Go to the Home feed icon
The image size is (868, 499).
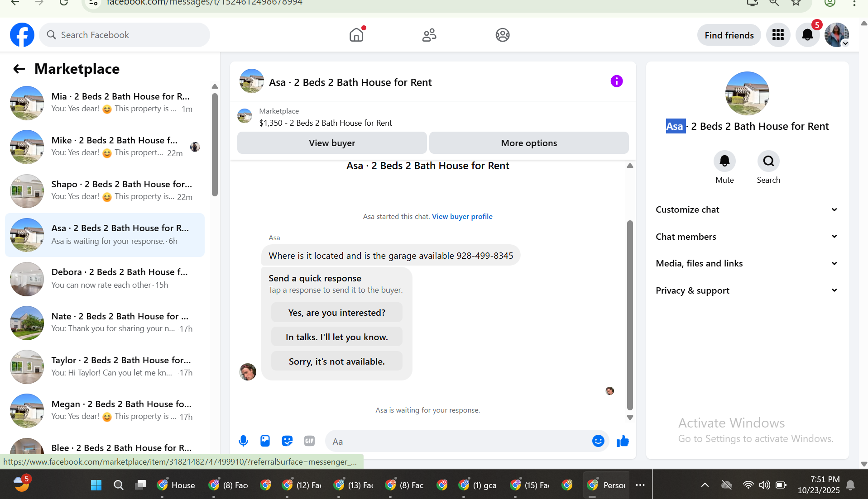point(357,35)
